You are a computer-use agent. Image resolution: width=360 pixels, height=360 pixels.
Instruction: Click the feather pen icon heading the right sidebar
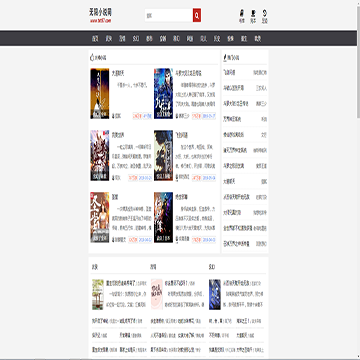tap(226, 58)
